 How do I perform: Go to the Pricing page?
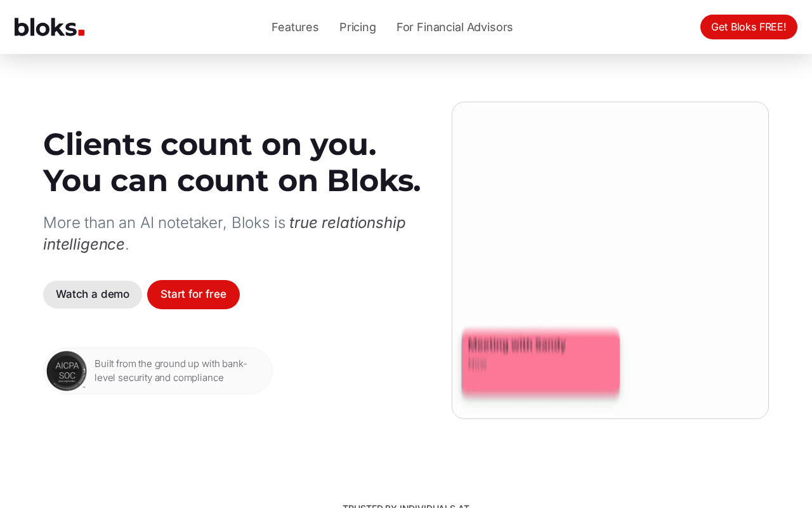358,27
